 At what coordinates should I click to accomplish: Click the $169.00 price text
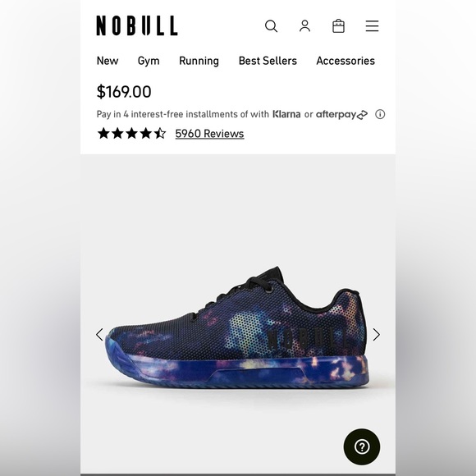[124, 91]
